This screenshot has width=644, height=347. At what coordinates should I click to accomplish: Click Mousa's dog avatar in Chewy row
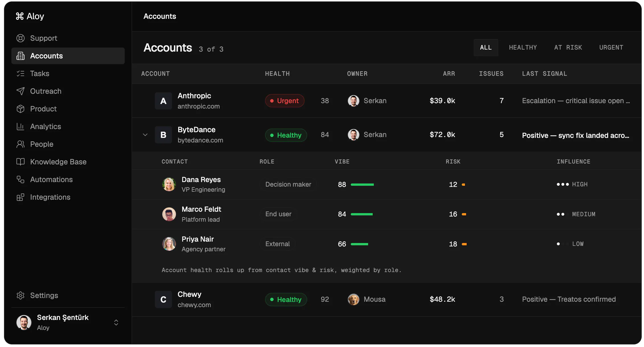[x=354, y=299]
